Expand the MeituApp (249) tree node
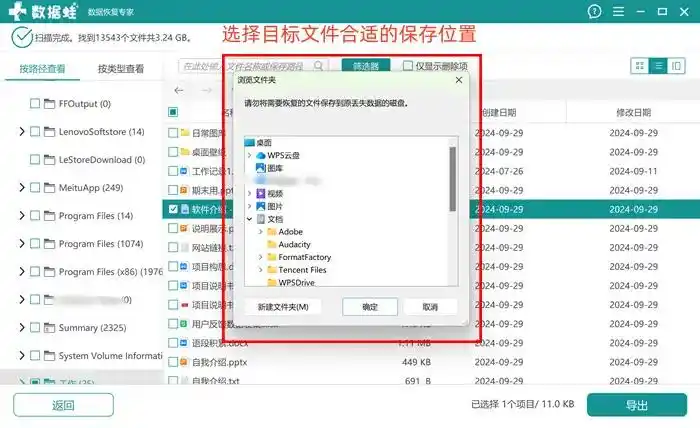The image size is (700, 428). pos(21,187)
